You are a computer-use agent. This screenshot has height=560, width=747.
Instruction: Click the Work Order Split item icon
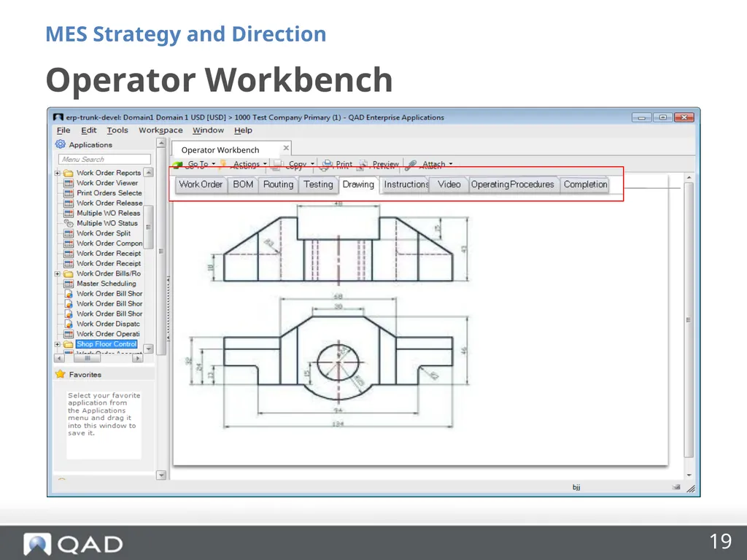click(69, 233)
